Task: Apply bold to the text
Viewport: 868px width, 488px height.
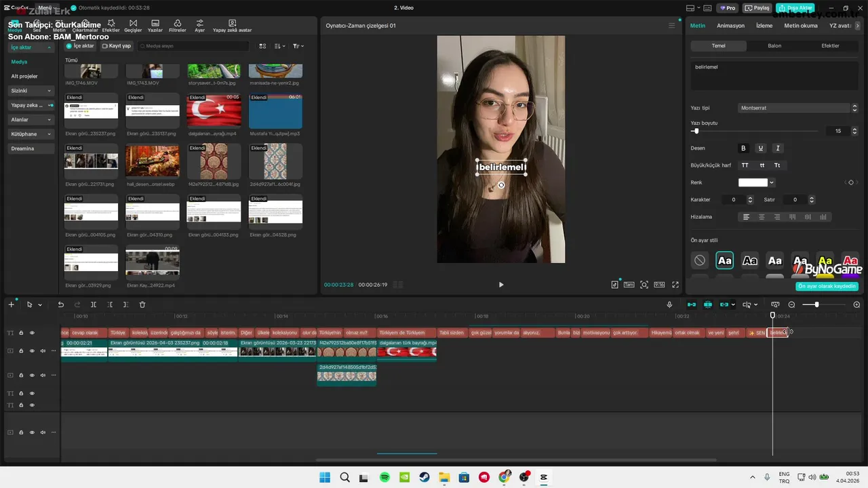Action: [743, 148]
